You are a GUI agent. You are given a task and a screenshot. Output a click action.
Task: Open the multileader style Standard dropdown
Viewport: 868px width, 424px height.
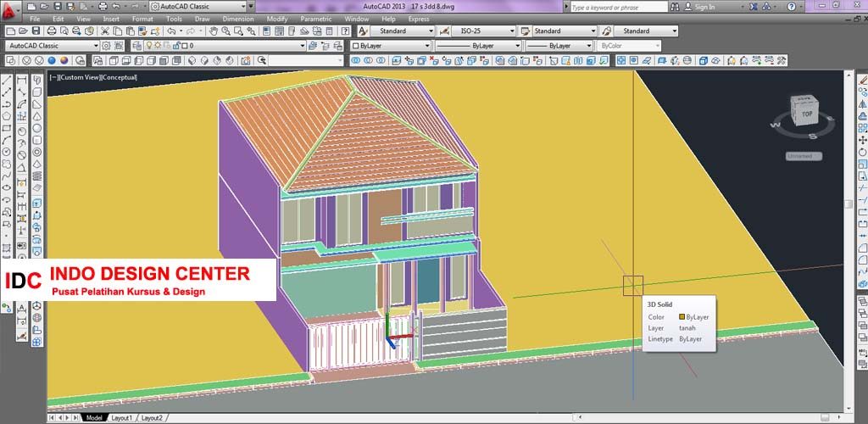[645, 31]
